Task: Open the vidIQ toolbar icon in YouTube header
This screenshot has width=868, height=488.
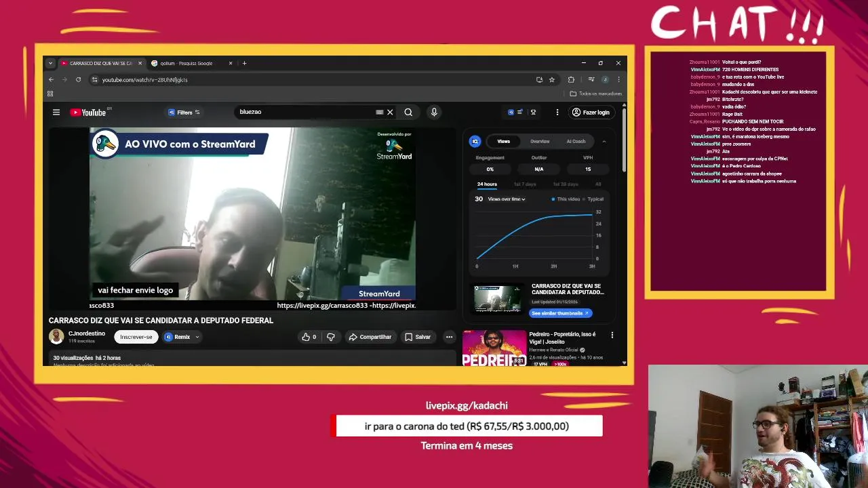Action: [x=511, y=113]
